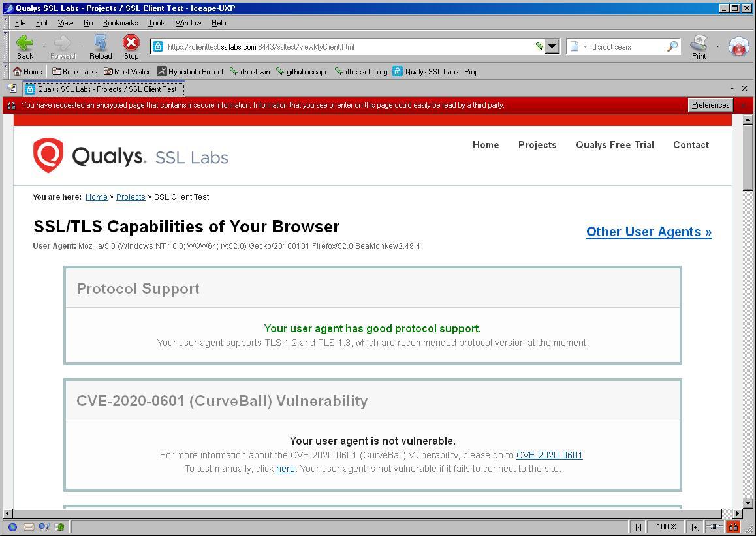Screen dimensions: 756x536
Task: Open Qualys Free Trial in site navigation
Action: pos(615,144)
